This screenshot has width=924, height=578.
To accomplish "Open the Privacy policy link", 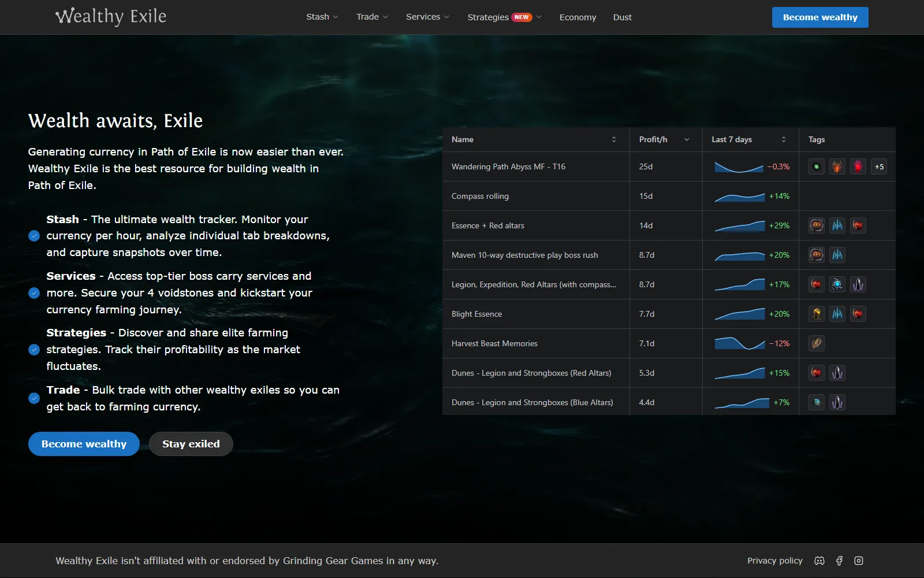I will click(x=775, y=561).
